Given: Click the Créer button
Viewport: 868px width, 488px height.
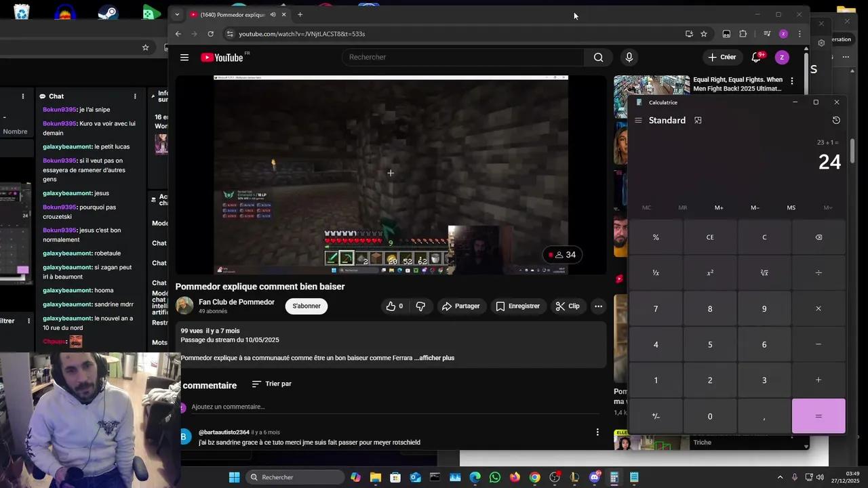Looking at the screenshot, I should click(x=722, y=58).
